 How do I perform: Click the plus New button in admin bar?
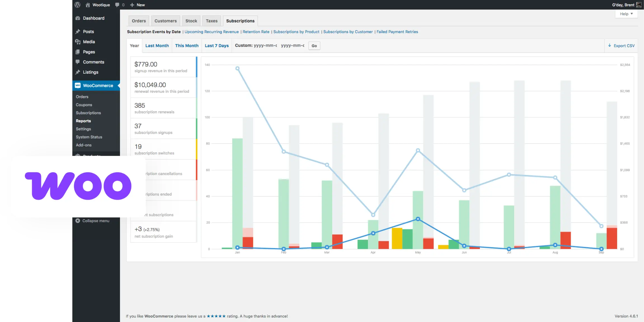coord(137,5)
